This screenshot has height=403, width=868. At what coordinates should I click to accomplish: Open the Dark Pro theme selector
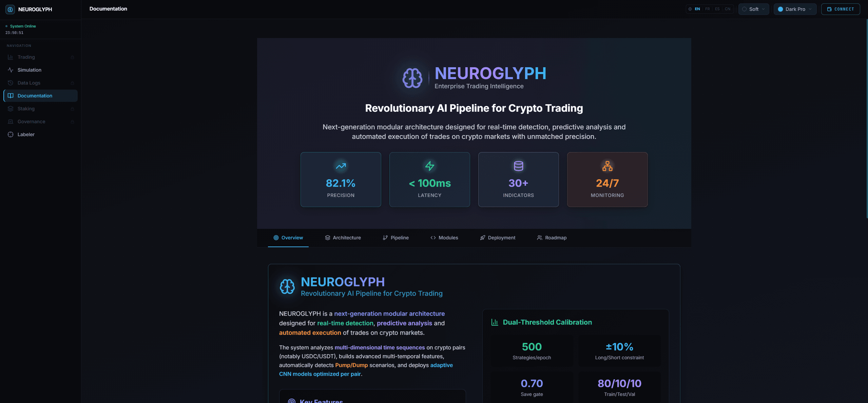(794, 9)
